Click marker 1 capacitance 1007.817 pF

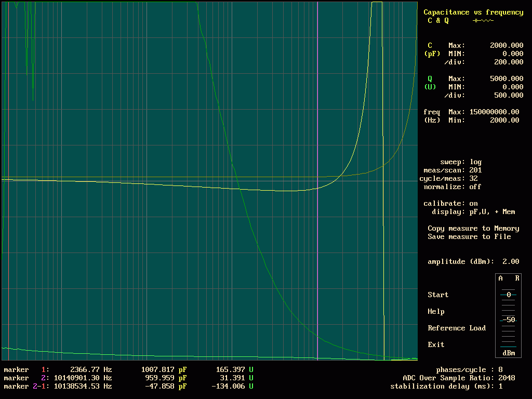[164, 369]
